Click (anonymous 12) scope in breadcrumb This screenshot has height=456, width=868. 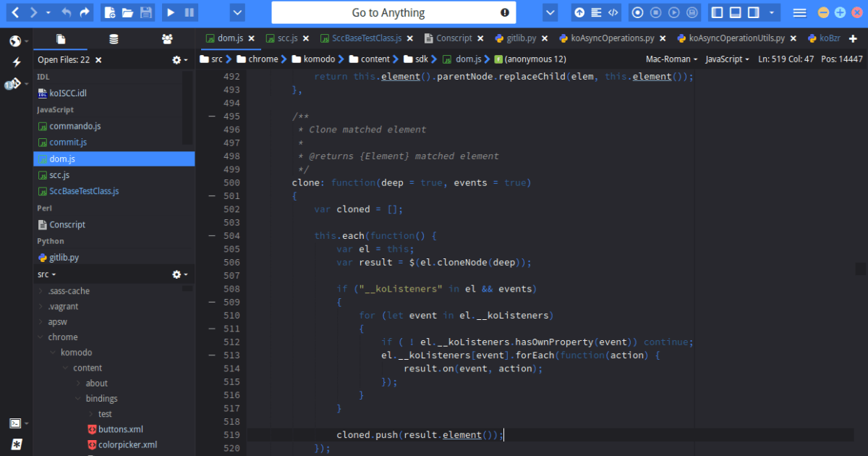coord(531,59)
